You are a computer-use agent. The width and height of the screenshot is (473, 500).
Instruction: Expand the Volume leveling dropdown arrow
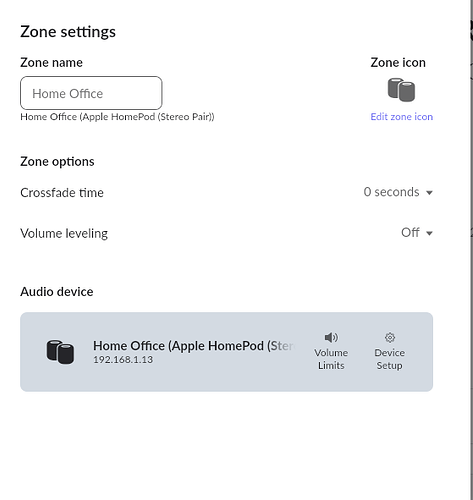[x=429, y=233]
